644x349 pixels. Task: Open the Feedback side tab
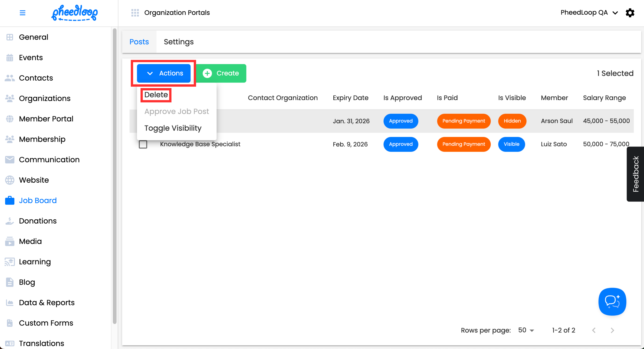click(x=635, y=174)
